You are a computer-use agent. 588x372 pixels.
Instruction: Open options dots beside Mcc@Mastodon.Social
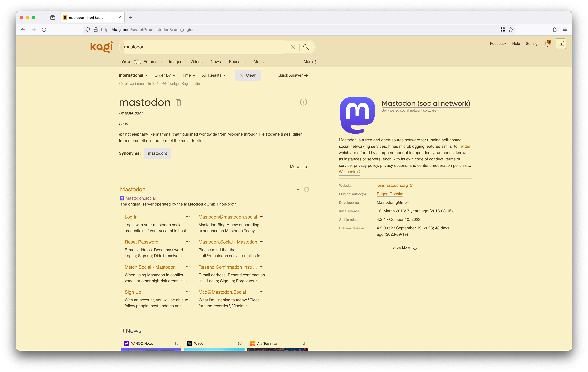pos(262,292)
